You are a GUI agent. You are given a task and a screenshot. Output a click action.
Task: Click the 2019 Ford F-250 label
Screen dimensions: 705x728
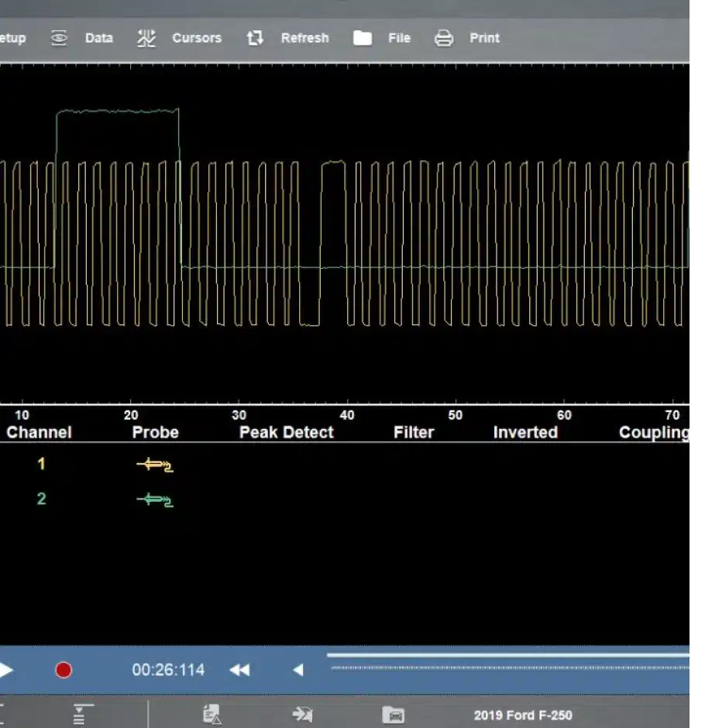click(523, 715)
